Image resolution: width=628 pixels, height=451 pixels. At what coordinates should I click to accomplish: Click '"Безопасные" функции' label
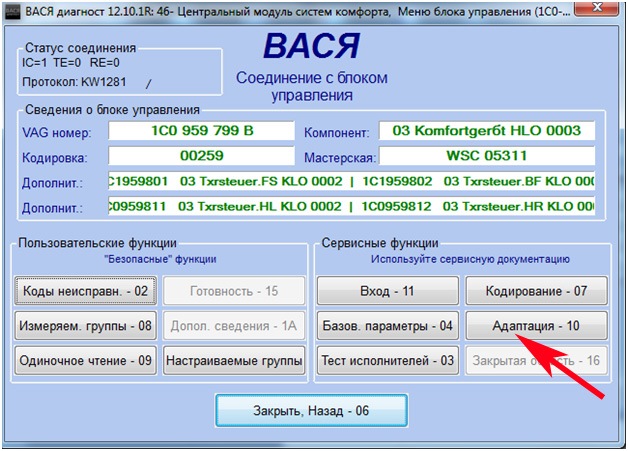(x=160, y=259)
